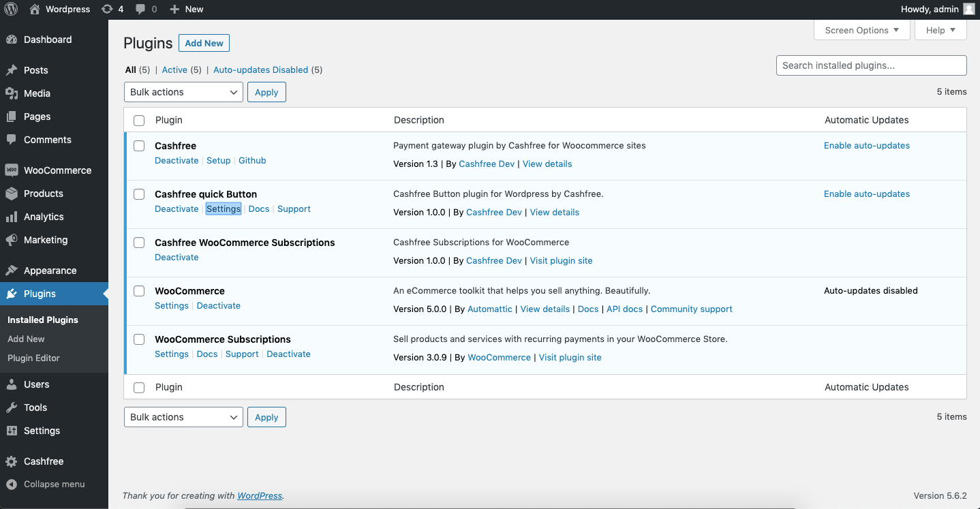Click the WooCommerce logo icon in sidebar
This screenshot has height=509, width=980.
[x=12, y=170]
